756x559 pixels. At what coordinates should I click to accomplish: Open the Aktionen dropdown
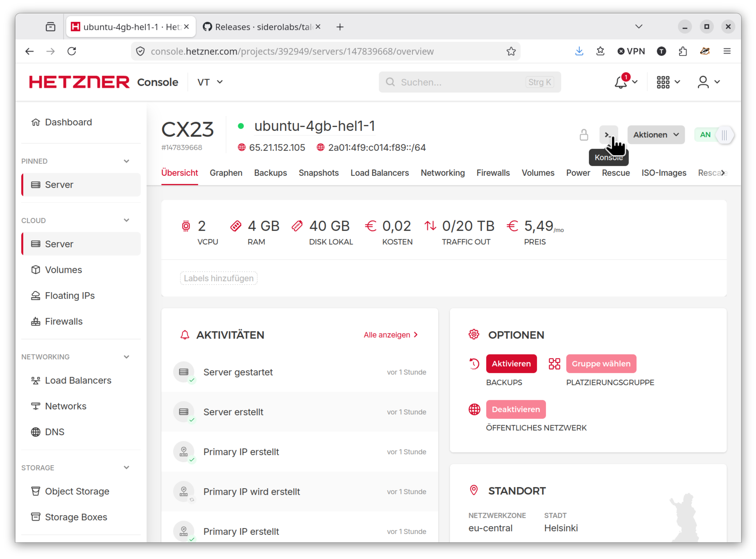tap(656, 135)
